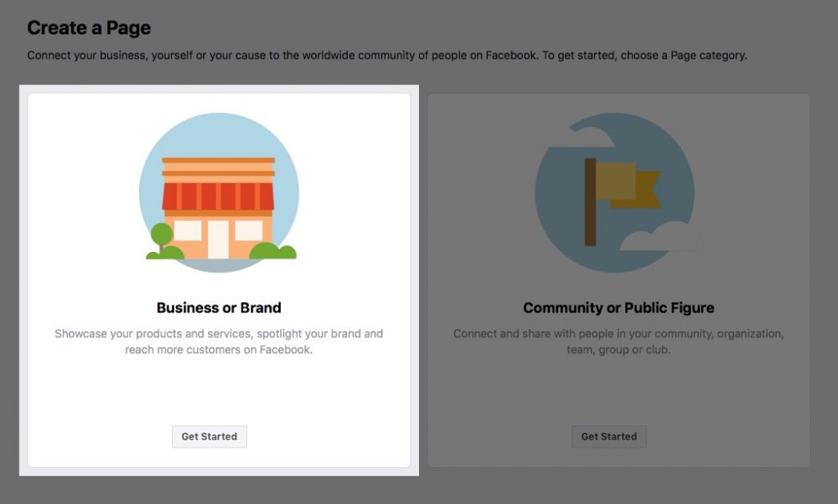Click the 'Connect and share with people' description
The width and height of the screenshot is (838, 504).
click(x=619, y=341)
